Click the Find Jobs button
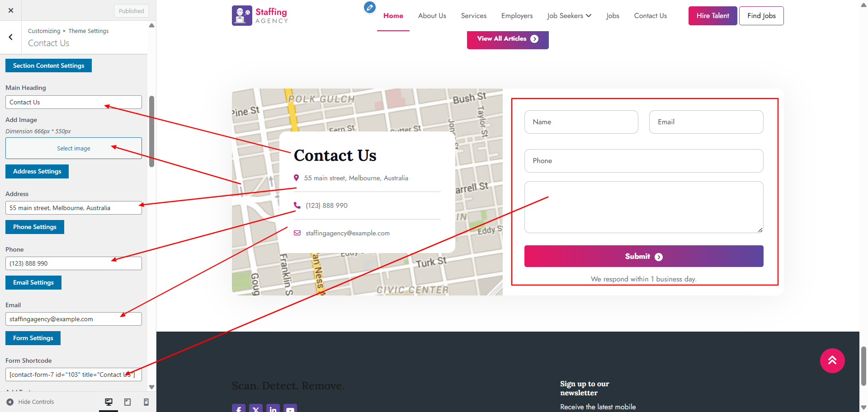 click(761, 15)
